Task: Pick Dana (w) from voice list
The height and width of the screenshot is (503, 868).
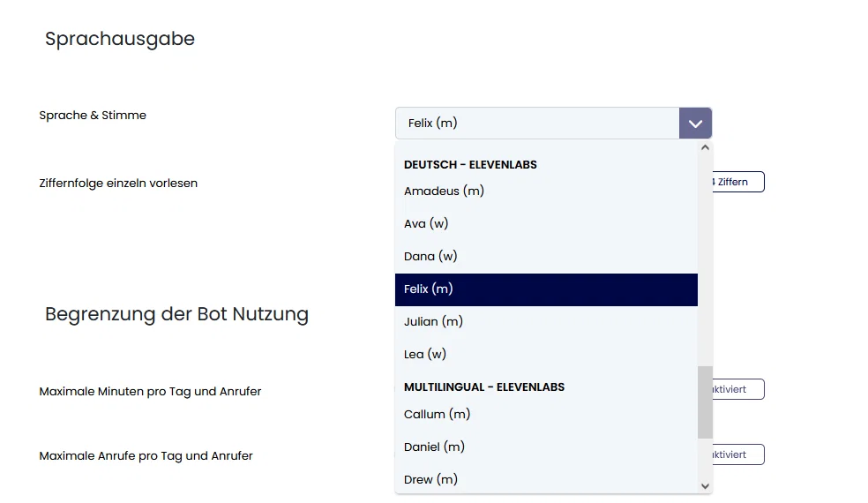Action: pos(546,257)
